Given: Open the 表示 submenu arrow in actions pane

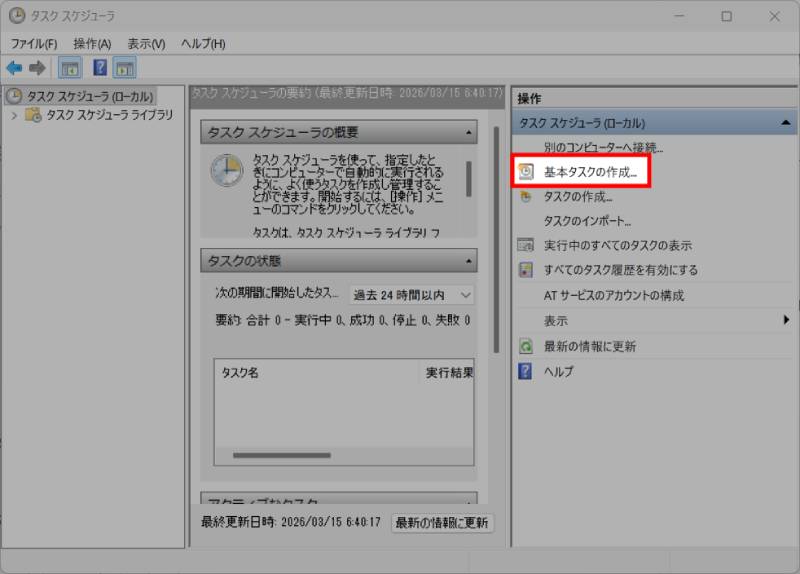Looking at the screenshot, I should point(786,320).
